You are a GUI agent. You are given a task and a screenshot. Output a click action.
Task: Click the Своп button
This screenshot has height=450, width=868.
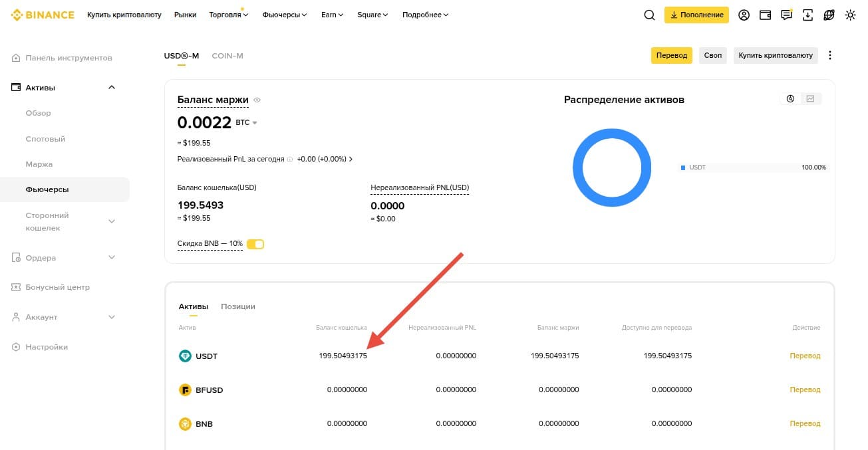tap(713, 55)
